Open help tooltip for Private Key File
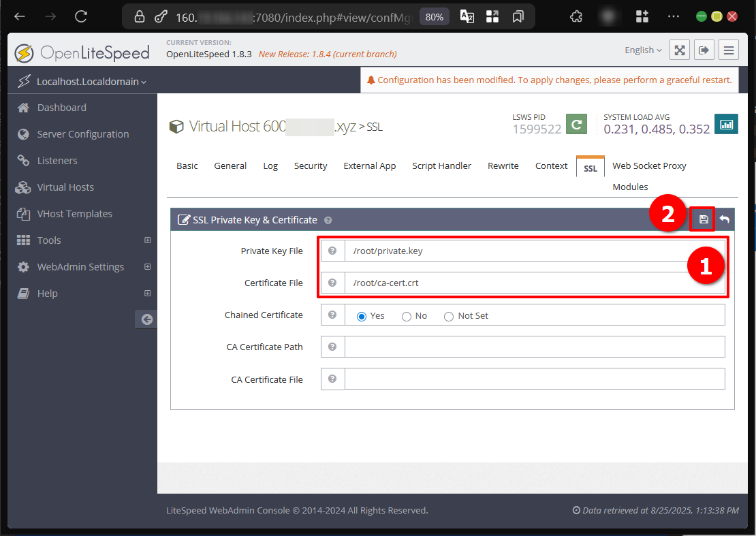 pos(332,251)
